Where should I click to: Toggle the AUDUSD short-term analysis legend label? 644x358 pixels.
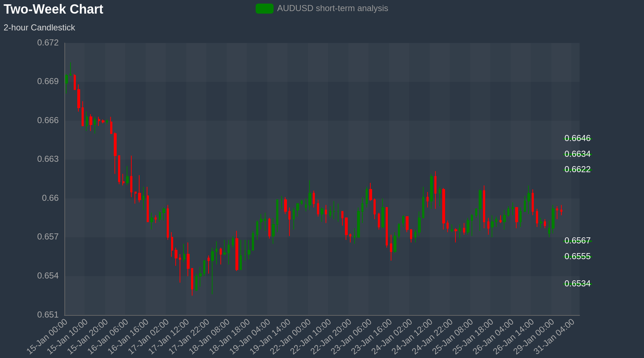pyautogui.click(x=332, y=8)
